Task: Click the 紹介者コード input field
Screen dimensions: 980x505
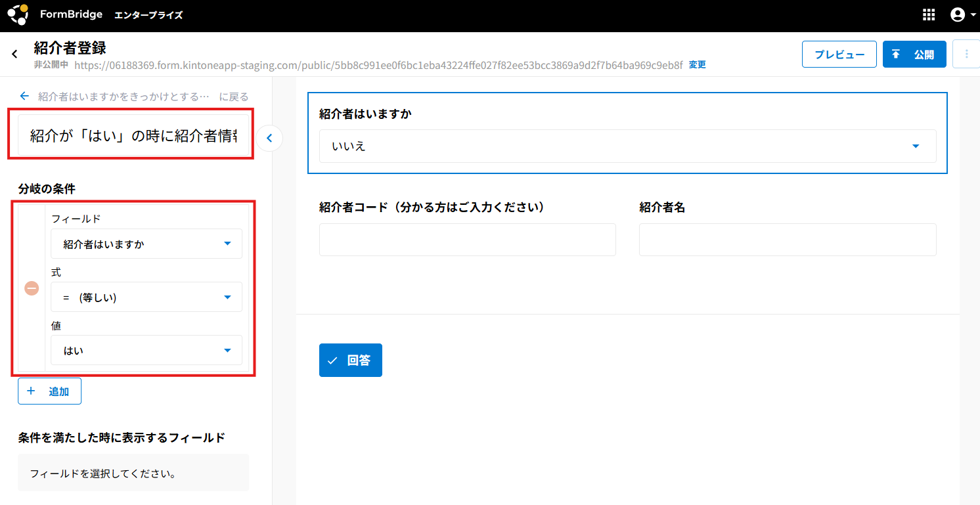Action: pos(467,240)
